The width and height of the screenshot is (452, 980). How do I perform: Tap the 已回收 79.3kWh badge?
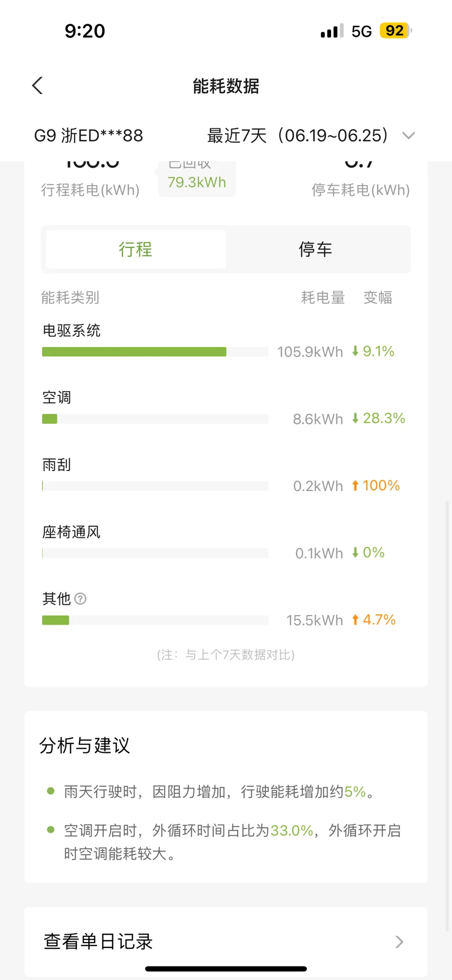click(x=197, y=179)
